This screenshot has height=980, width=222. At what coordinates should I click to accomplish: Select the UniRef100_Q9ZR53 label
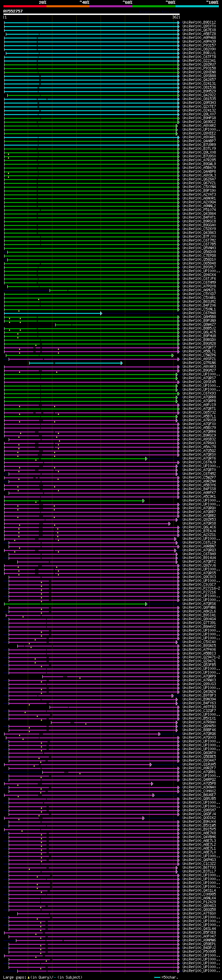coord(199,520)
